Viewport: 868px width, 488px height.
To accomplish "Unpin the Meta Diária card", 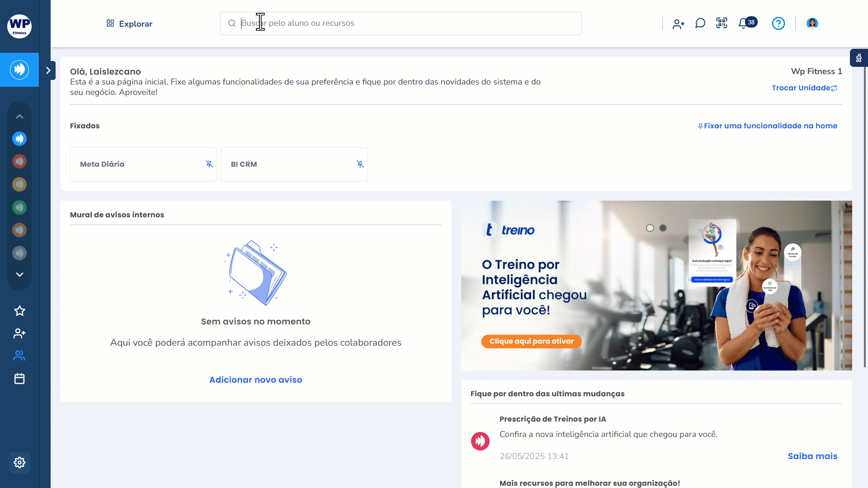I will (x=209, y=164).
